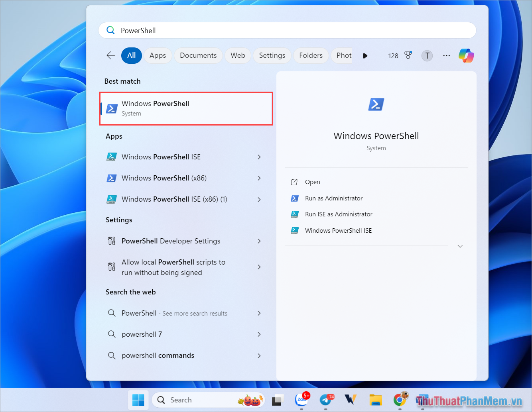Click the Windows PowerShell ISE app icon

[112, 157]
